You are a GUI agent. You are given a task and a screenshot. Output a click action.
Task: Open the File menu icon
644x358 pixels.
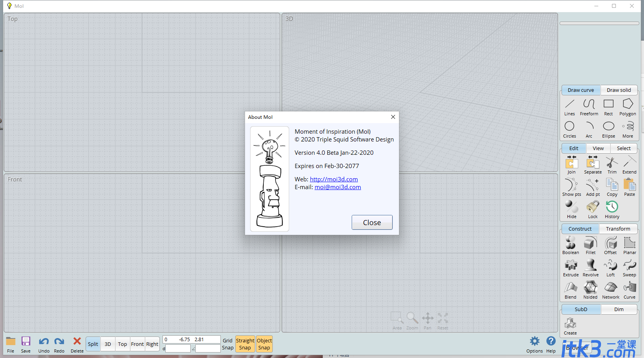pos(11,344)
